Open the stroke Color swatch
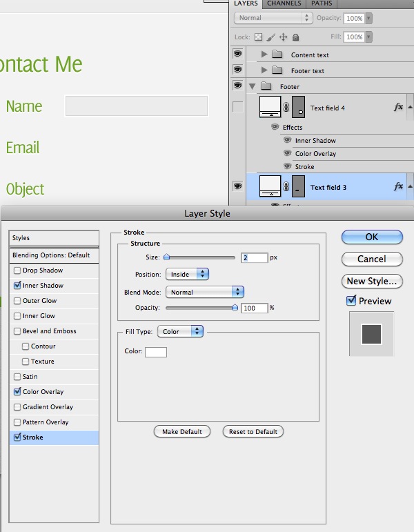The height and width of the screenshot is (532, 414). (156, 352)
